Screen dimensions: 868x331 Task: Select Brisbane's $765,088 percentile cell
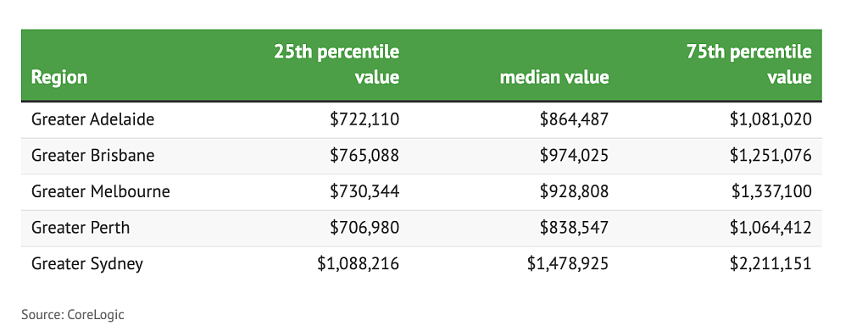364,155
